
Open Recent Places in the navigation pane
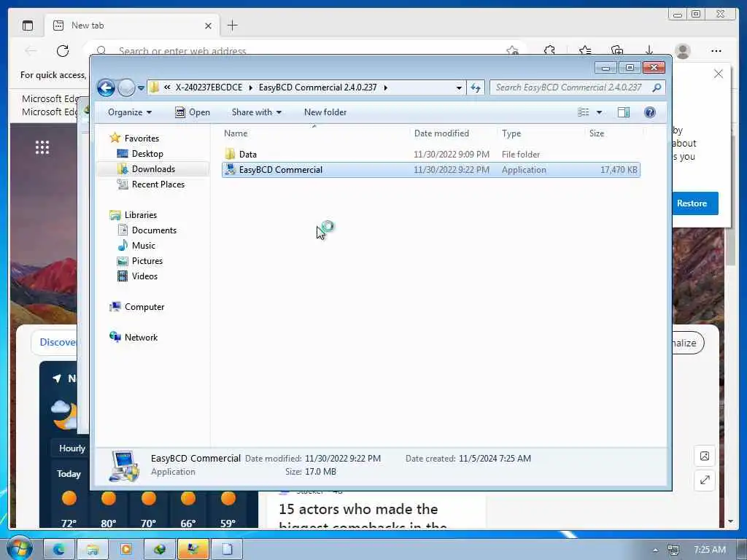point(158,184)
